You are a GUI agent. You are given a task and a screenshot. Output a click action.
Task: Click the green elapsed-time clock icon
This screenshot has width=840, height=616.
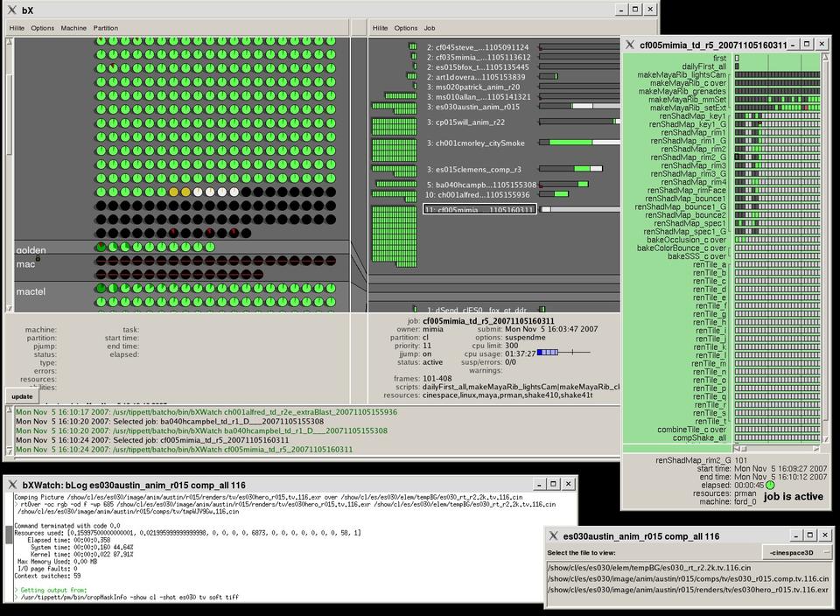point(770,485)
